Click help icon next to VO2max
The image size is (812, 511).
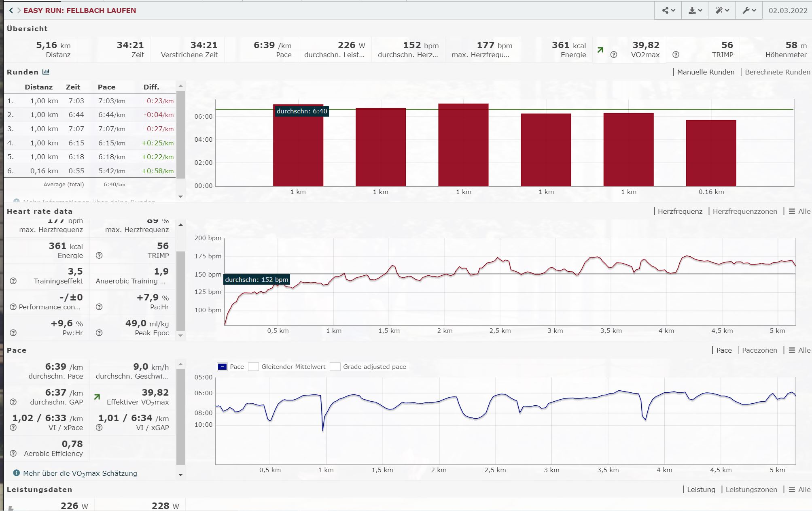tap(614, 55)
